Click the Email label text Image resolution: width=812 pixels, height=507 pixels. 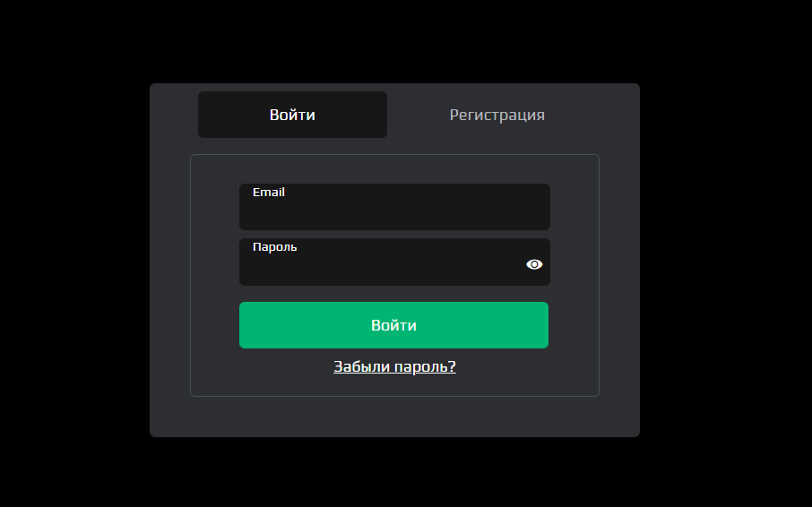point(269,192)
